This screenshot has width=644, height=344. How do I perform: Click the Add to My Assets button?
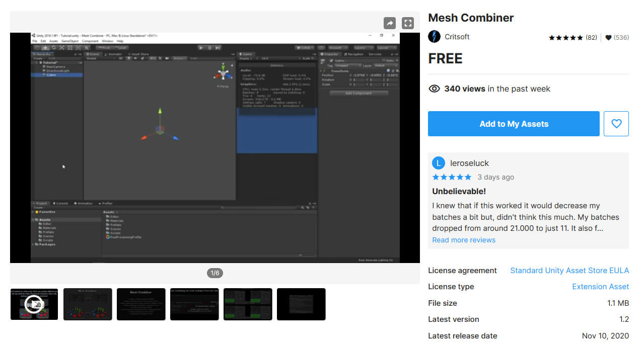click(x=514, y=124)
